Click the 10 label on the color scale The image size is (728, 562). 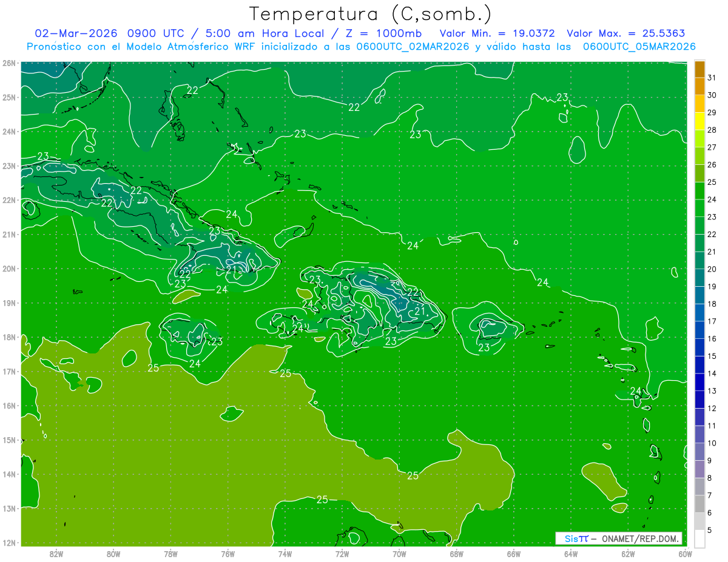pyautogui.click(x=712, y=443)
